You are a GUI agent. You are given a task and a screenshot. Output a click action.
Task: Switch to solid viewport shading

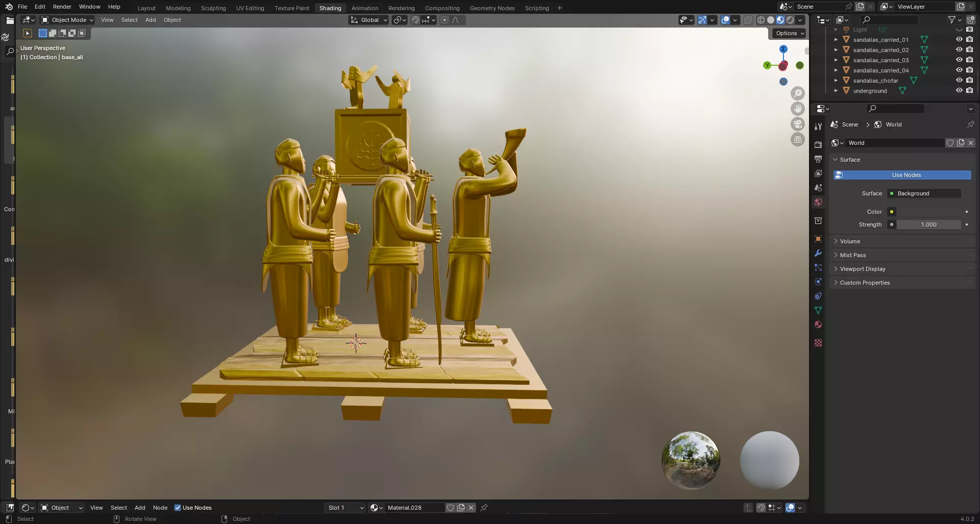[x=771, y=20]
